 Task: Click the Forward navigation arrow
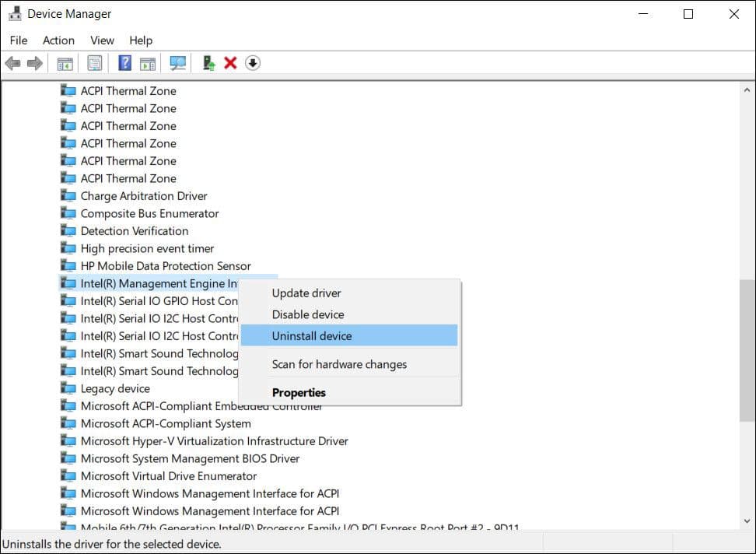(x=34, y=62)
